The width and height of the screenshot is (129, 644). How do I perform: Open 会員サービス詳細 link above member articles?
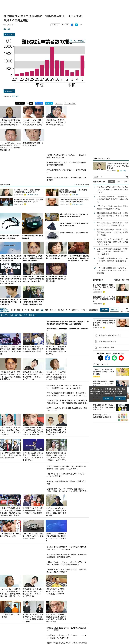point(82,185)
